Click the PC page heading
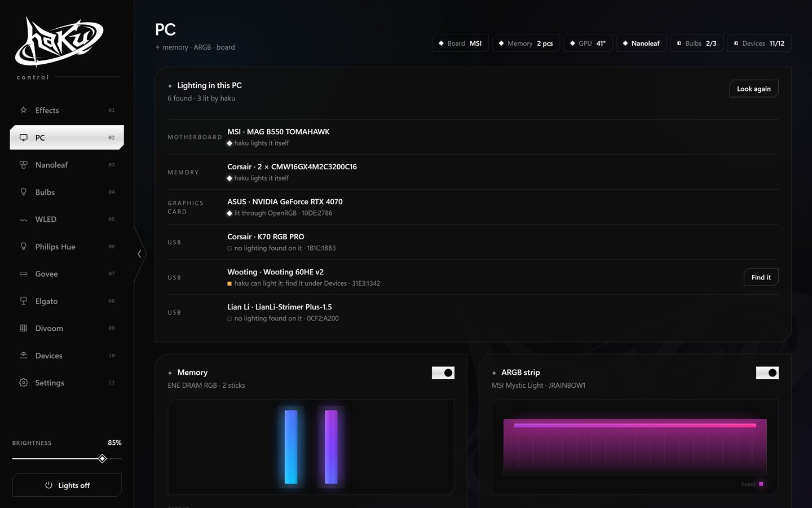 [166, 29]
